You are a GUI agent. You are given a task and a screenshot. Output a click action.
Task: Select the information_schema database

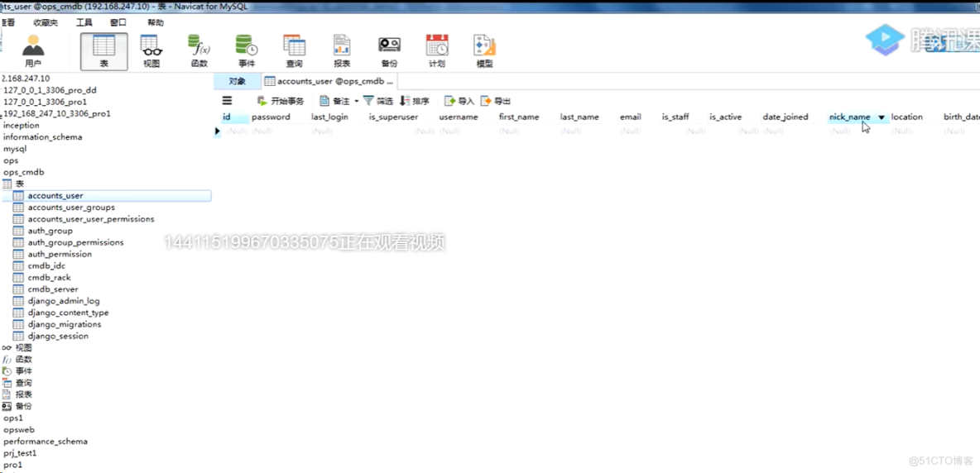[42, 136]
